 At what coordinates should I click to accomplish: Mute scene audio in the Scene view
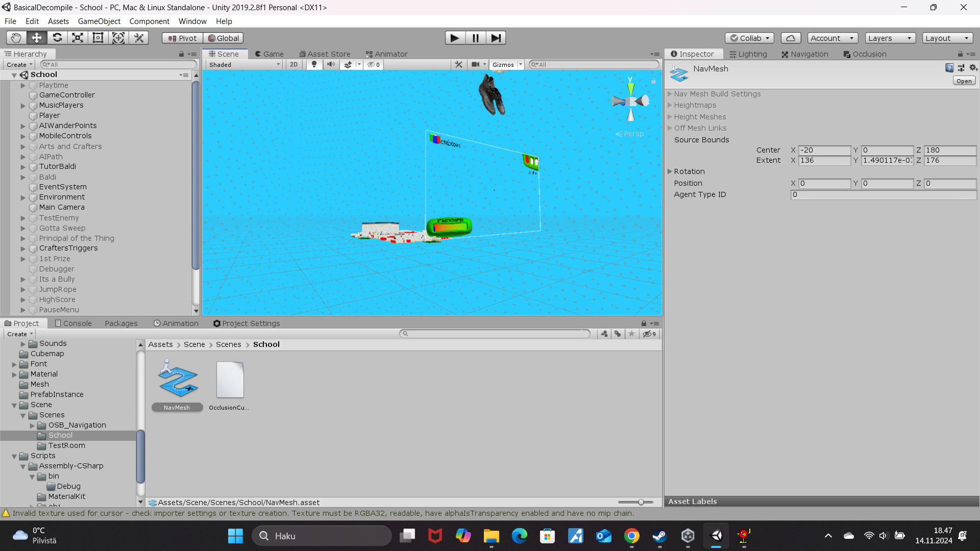point(331,64)
